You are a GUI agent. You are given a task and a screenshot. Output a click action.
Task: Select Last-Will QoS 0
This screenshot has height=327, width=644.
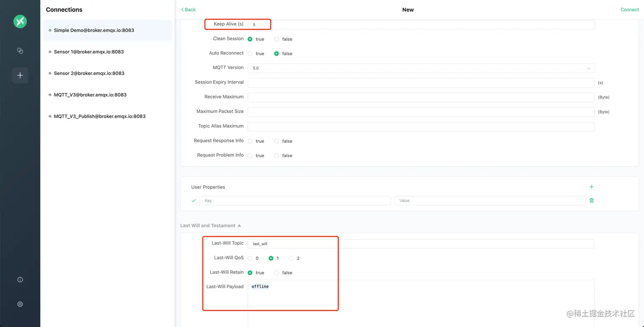click(250, 258)
